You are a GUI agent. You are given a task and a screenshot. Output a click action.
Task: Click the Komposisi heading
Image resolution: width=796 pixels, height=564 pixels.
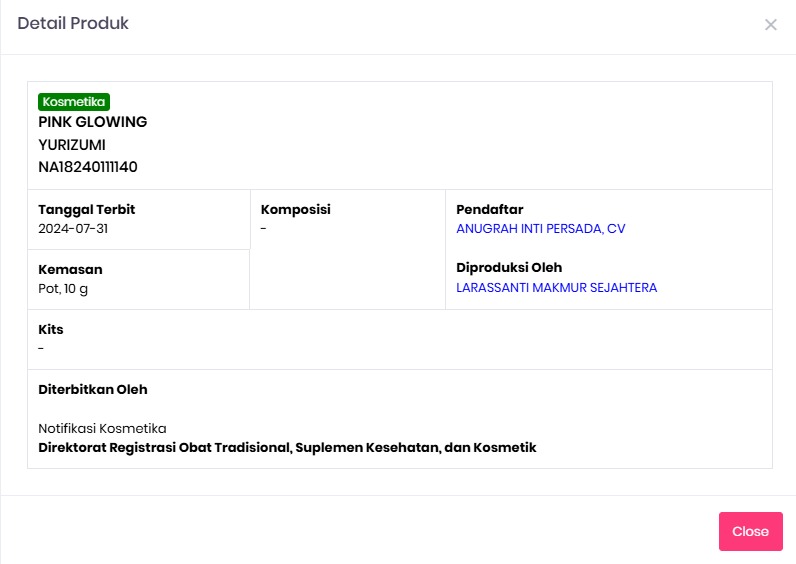click(295, 210)
